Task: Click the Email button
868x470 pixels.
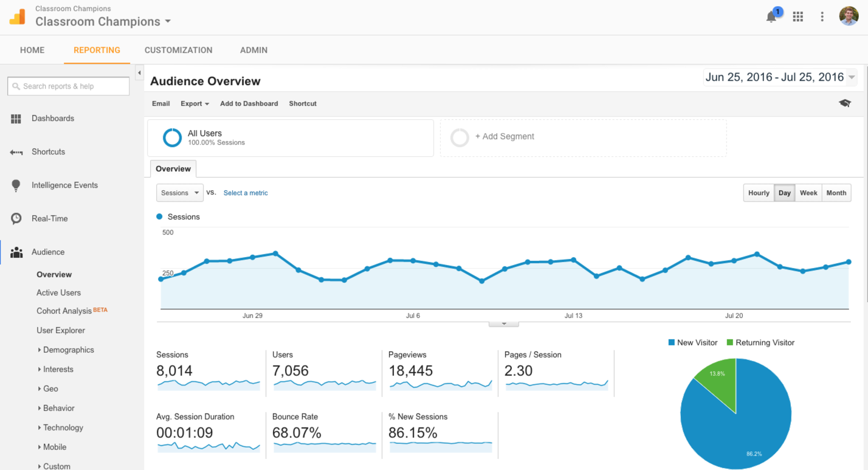Action: pyautogui.click(x=161, y=103)
